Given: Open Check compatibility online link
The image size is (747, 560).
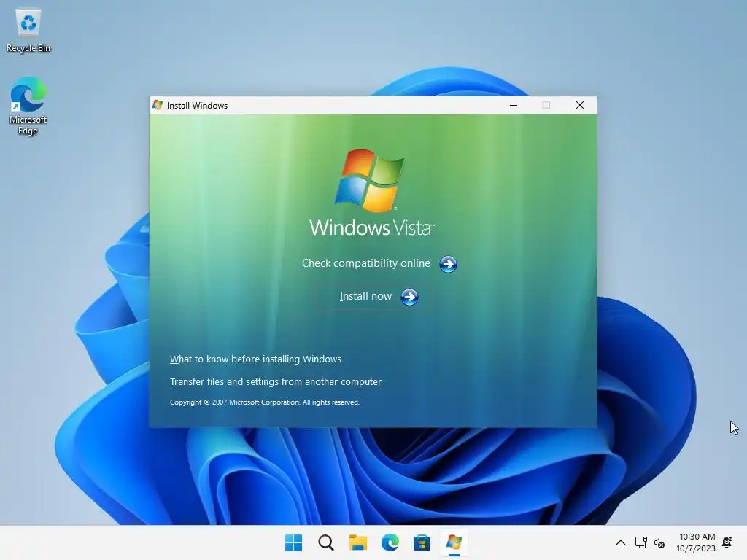Looking at the screenshot, I should coord(366,263).
